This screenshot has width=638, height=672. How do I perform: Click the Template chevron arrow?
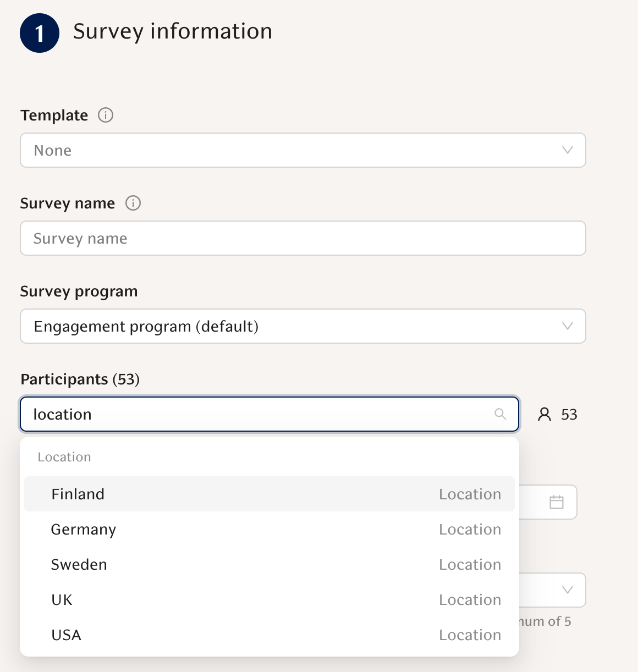pos(568,150)
